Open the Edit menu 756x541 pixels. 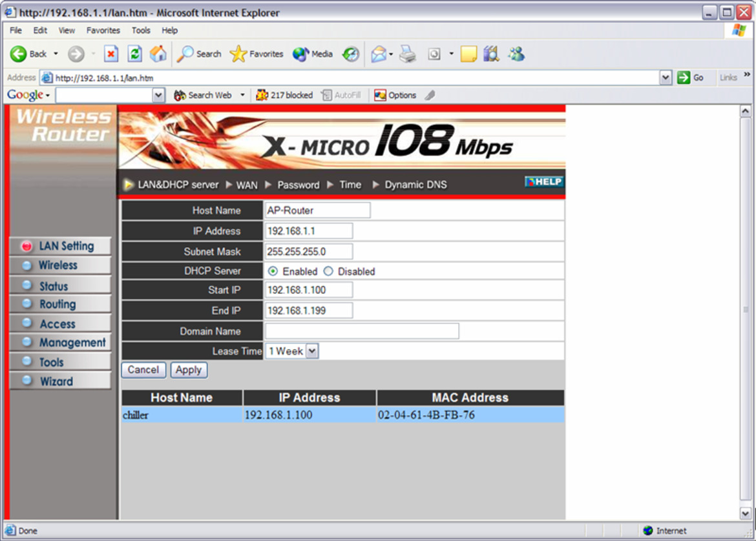40,30
